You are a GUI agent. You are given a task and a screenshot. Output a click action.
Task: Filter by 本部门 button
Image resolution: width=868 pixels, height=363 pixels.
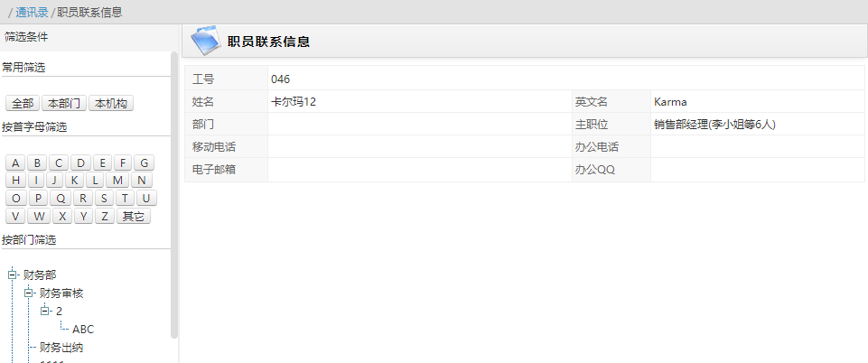(x=63, y=104)
